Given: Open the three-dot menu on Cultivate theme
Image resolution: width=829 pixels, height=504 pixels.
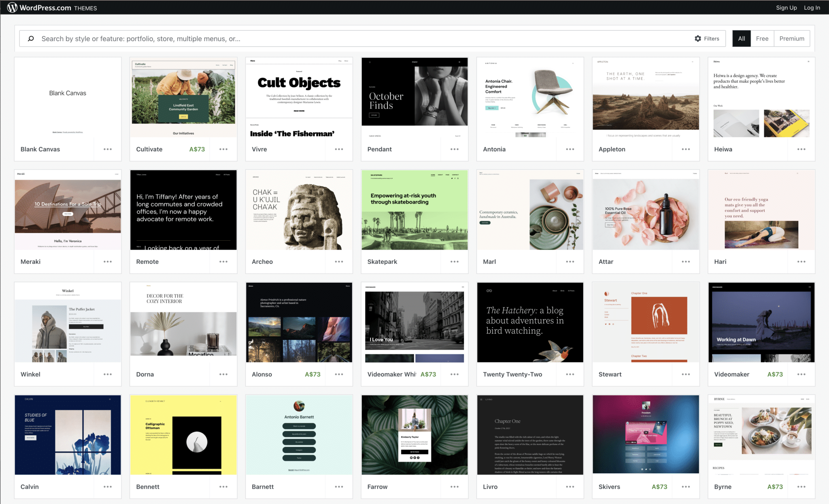Looking at the screenshot, I should 223,149.
